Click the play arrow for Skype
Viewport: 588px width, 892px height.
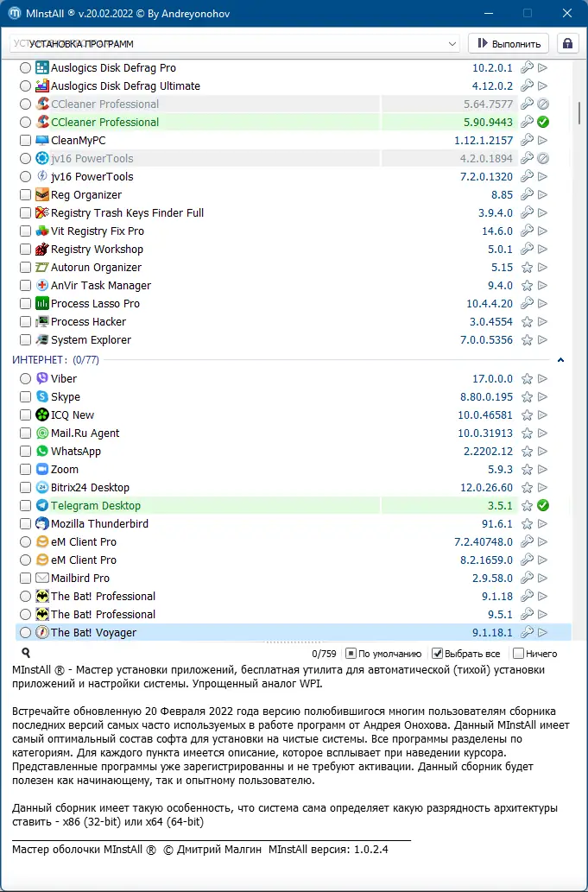543,397
